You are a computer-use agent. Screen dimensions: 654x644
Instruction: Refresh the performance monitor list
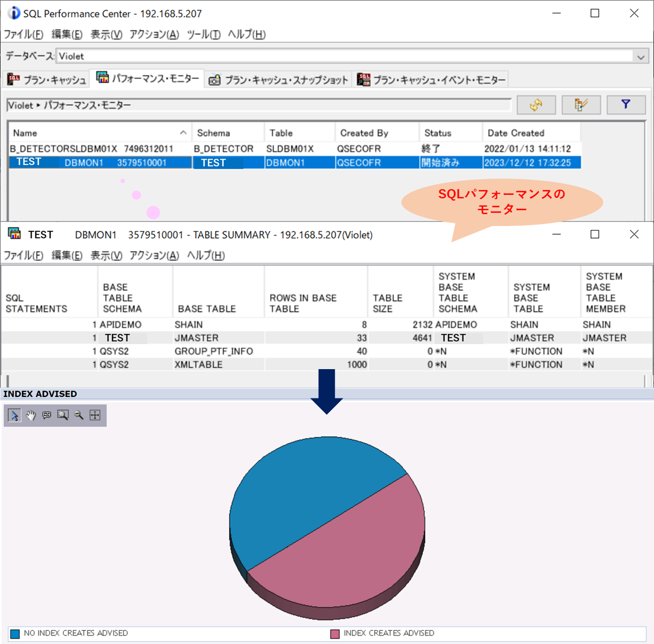coord(536,105)
